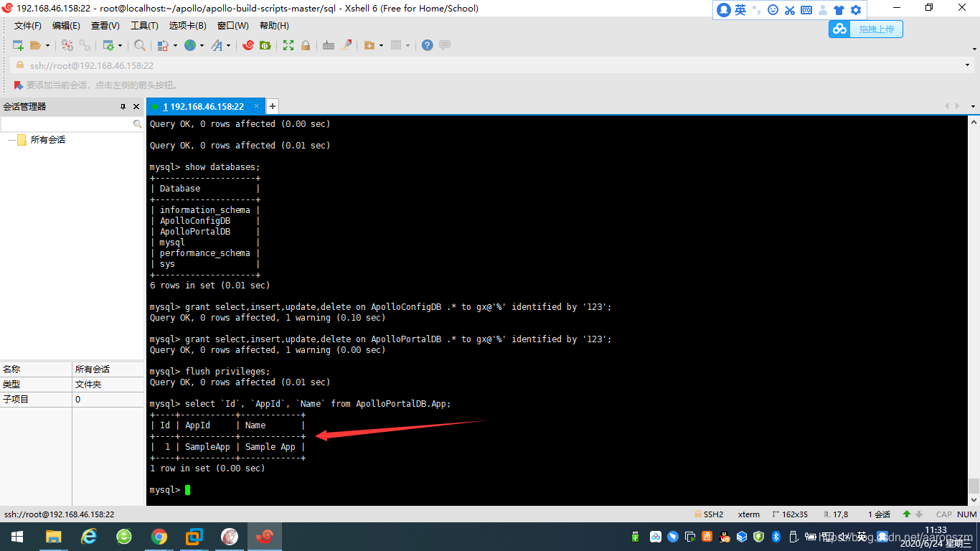
Task: Expand the address bar history dropdown
Action: 968,65
